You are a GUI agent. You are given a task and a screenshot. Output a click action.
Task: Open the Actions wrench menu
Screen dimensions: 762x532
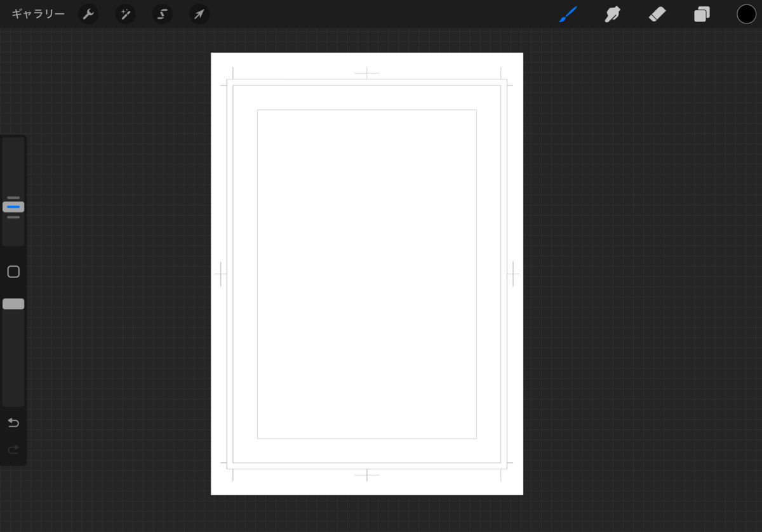pos(88,14)
